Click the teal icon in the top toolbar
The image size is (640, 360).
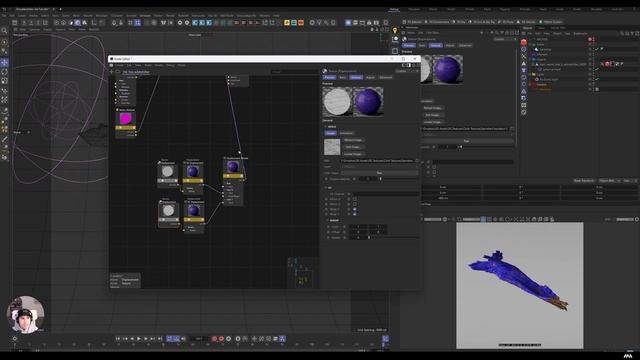[x=294, y=22]
